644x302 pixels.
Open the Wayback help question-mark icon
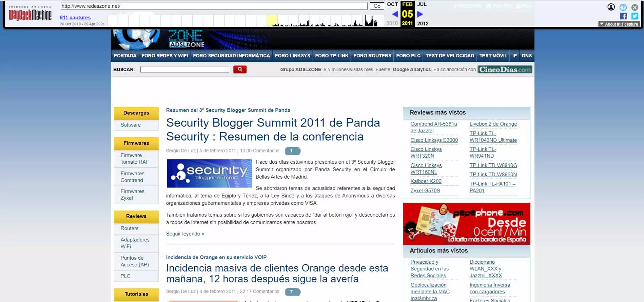[623, 7]
